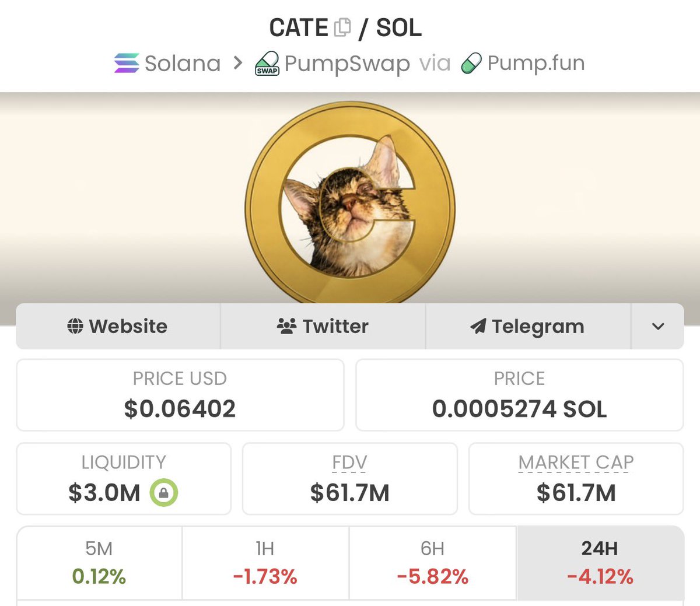The image size is (700, 606).
Task: Select the 6H timeframe tab
Action: pyautogui.click(x=432, y=563)
